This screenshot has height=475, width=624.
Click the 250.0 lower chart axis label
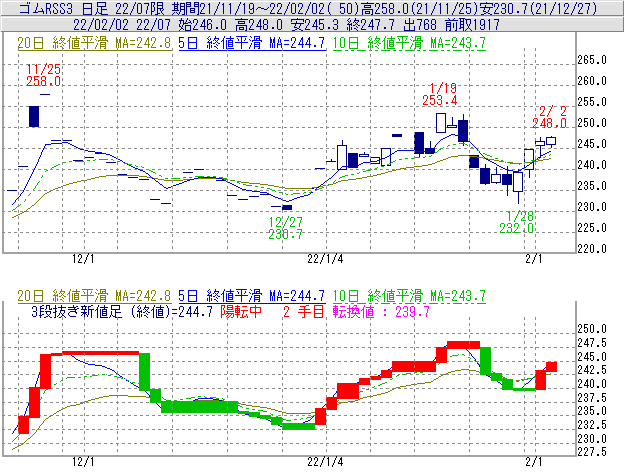(592, 329)
